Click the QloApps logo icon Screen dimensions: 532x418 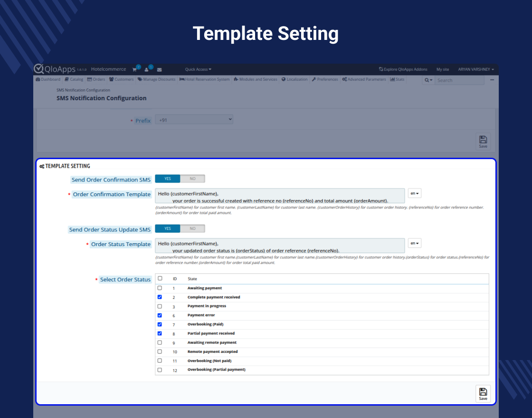click(x=38, y=68)
